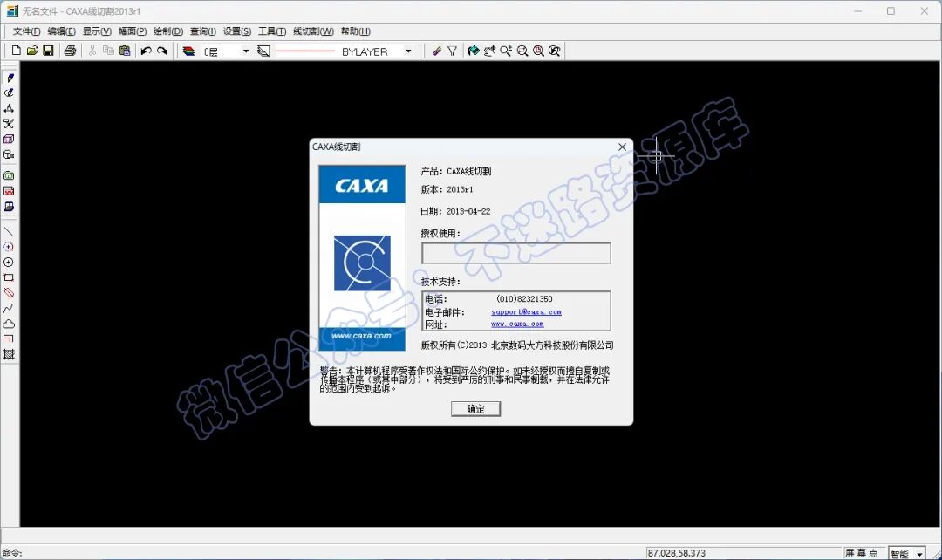Open the 绘制(D) menu
This screenshot has height=560, width=942.
pos(168,31)
